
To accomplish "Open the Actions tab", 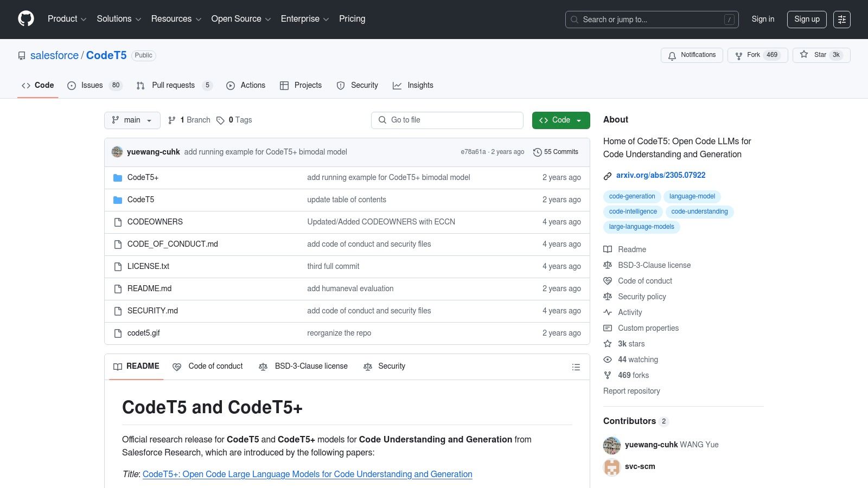I will pyautogui.click(x=246, y=85).
